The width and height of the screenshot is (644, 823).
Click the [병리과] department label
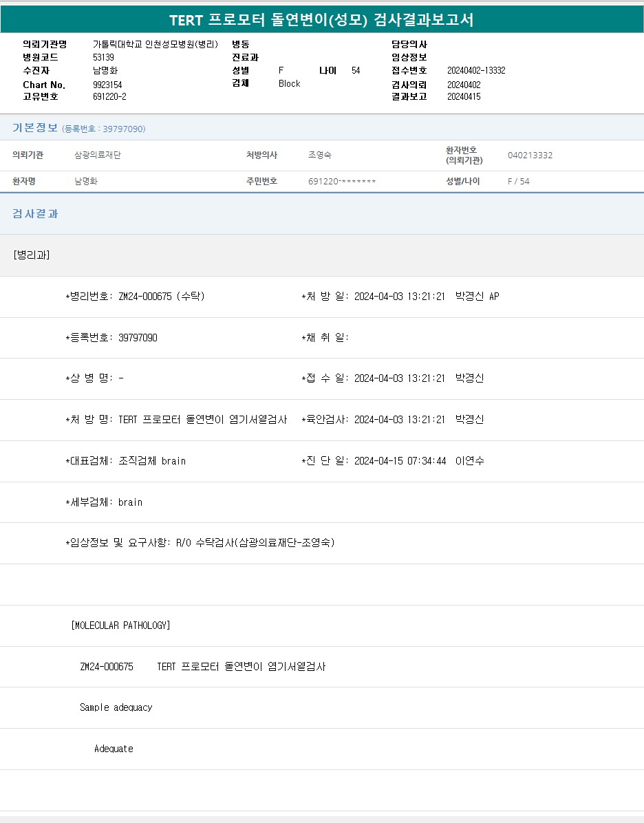coord(31,255)
